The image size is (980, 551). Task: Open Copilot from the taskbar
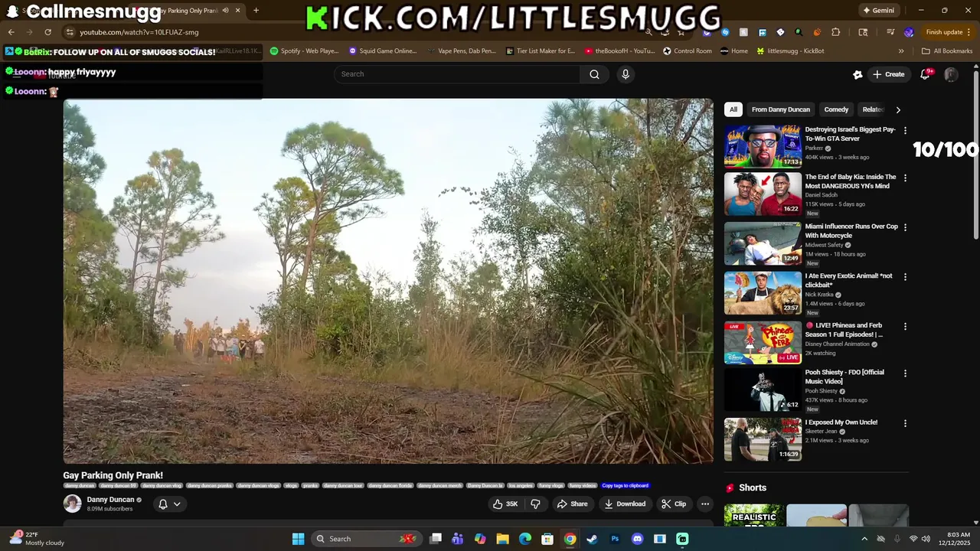[x=480, y=539]
